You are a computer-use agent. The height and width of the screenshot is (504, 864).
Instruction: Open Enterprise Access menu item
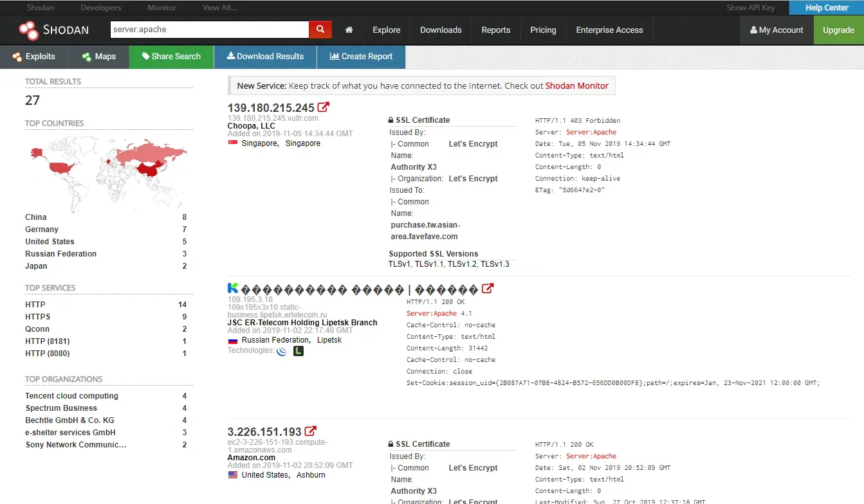pos(609,30)
